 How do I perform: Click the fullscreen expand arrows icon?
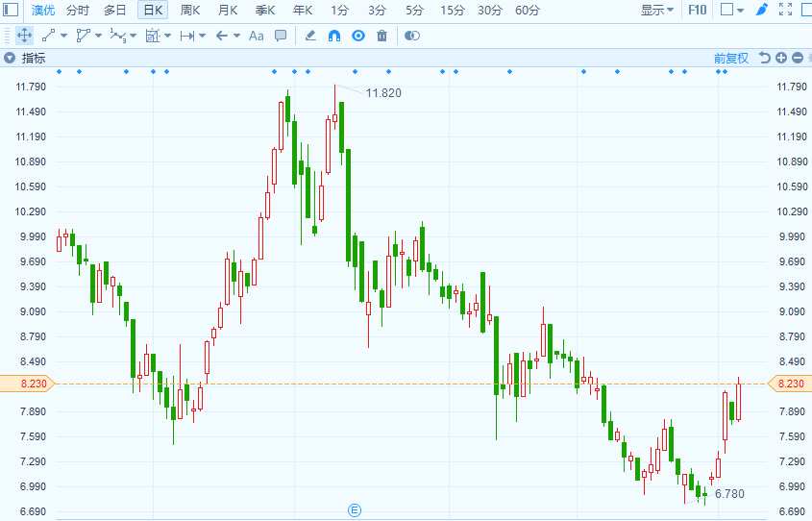pyautogui.click(x=786, y=10)
